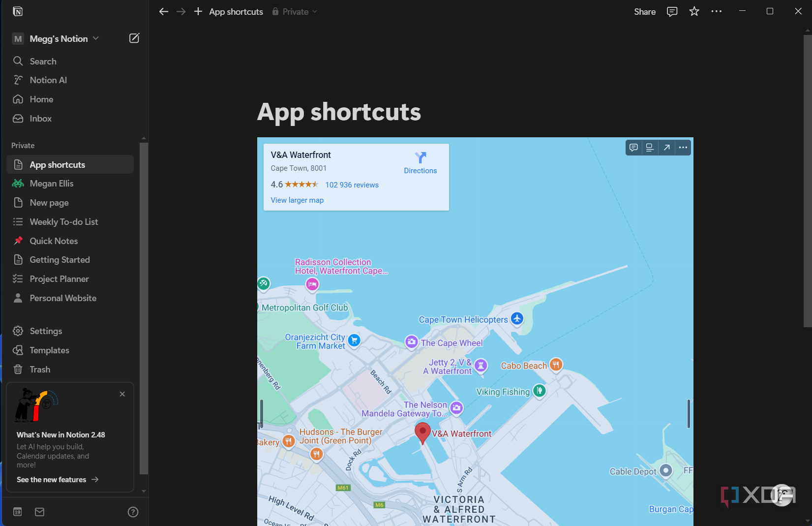
Task: Dismiss the What's New in Notion card
Action: [122, 394]
